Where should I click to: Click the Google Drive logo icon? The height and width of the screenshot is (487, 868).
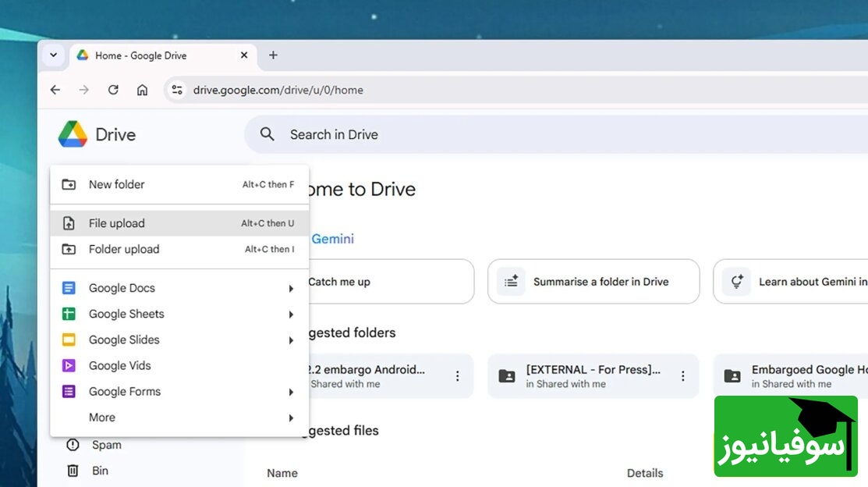[x=73, y=134]
